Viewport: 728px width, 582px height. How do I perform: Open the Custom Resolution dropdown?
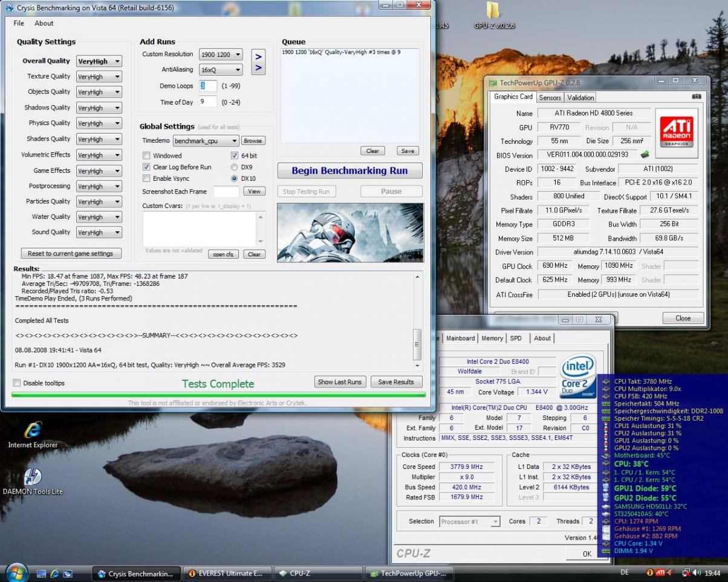pos(221,54)
